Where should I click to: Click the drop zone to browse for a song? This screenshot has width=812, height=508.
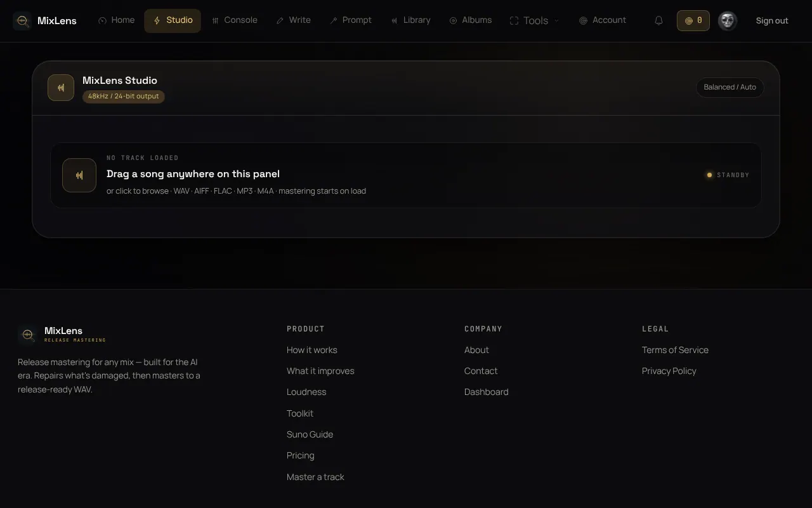tap(406, 175)
